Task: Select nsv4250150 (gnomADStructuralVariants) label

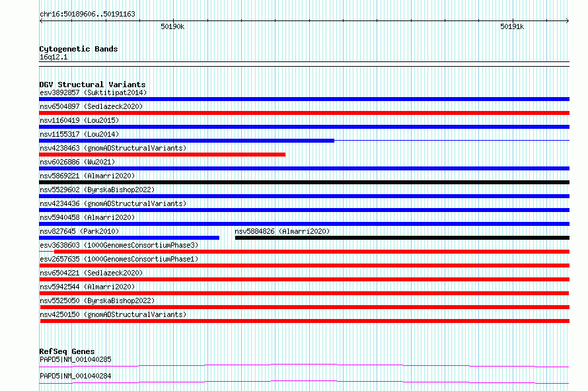Action: (x=113, y=314)
